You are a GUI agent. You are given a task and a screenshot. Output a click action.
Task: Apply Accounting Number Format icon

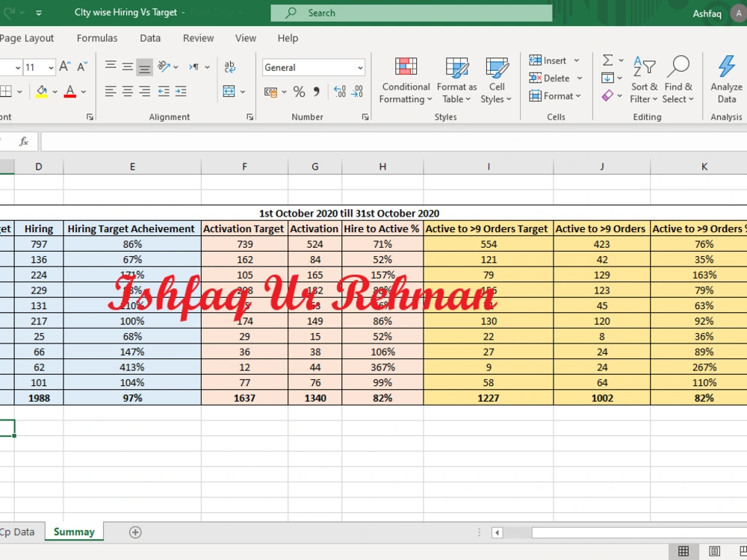pos(270,92)
